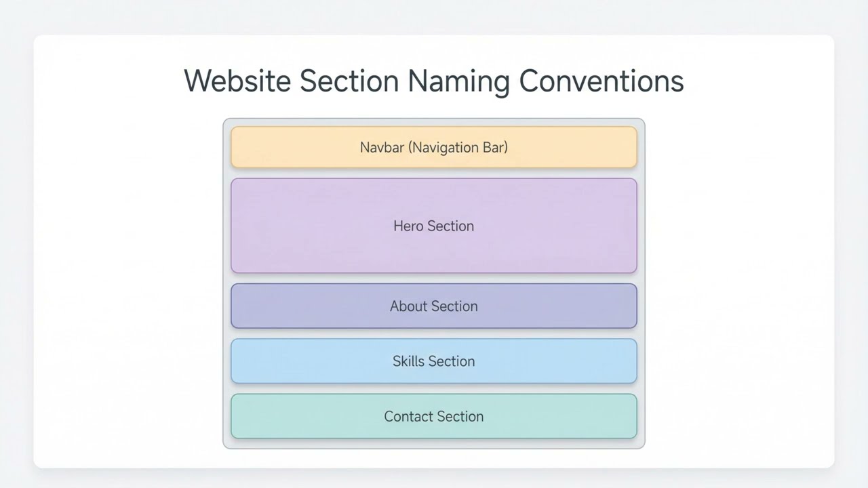
Task: Click the "Hero" word inside the lavender block
Action: (408, 226)
